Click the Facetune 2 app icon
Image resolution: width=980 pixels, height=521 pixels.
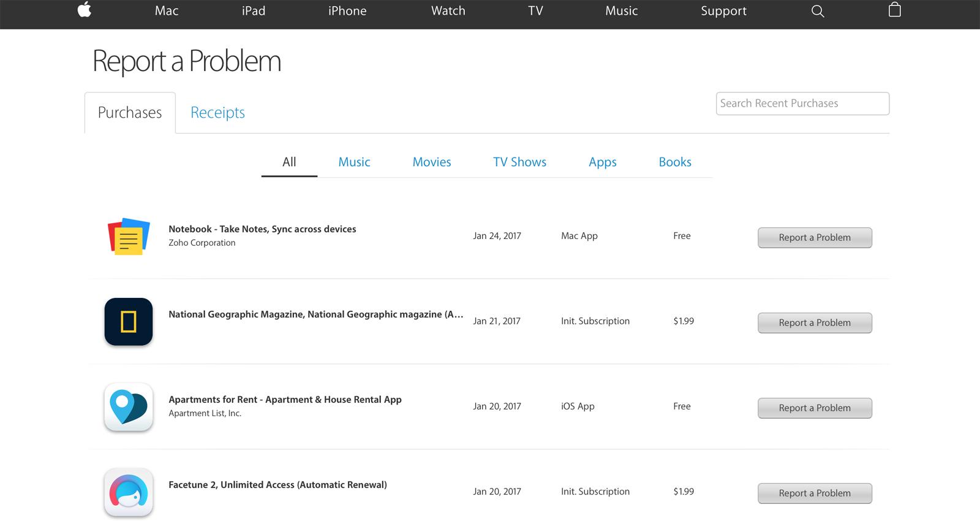[129, 492]
